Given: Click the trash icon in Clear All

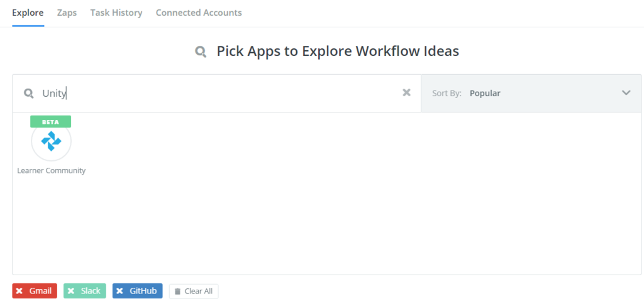Looking at the screenshot, I should (177, 292).
